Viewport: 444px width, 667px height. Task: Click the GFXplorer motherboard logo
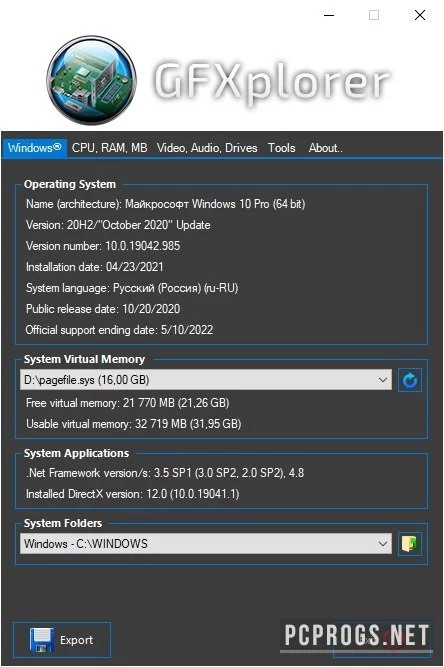92,80
